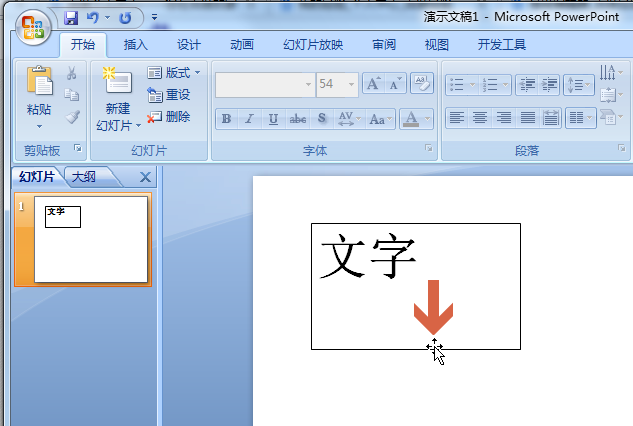Decrease the list indent level
Image resolution: width=633 pixels, height=426 pixels.
tap(527, 85)
